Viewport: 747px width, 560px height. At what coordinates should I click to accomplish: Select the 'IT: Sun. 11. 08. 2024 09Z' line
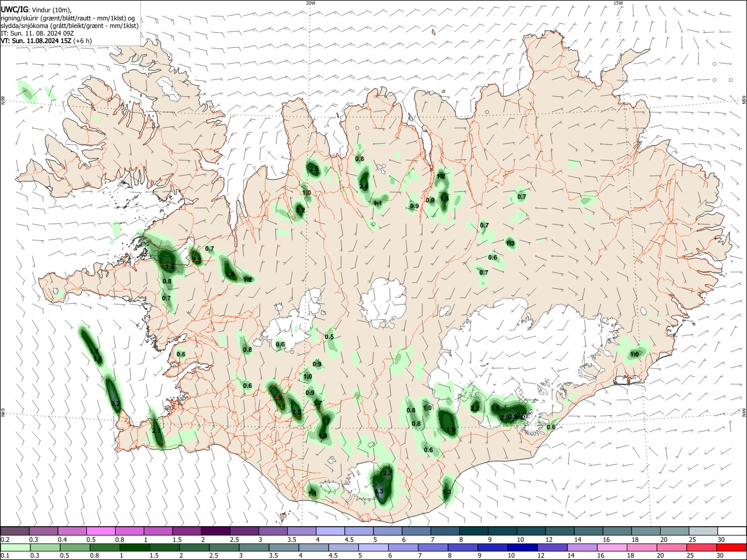37,33
